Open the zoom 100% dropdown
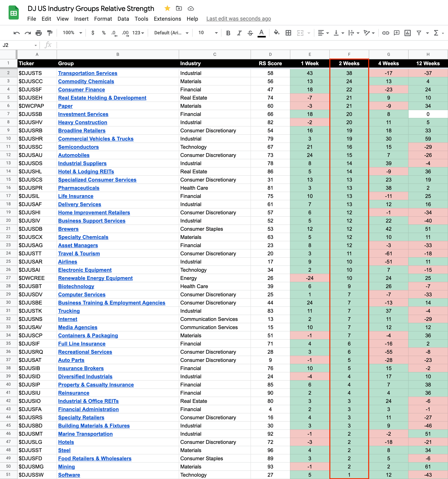 pos(72,33)
